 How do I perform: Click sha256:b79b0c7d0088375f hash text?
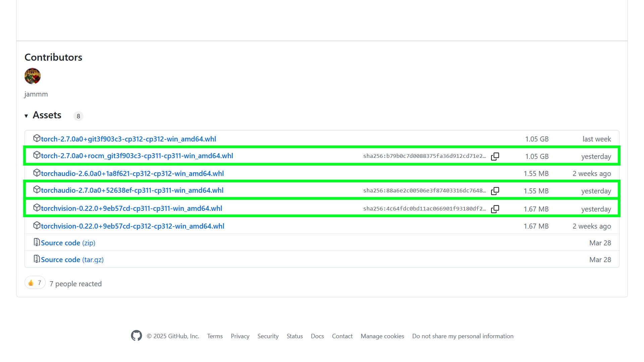[x=424, y=156]
